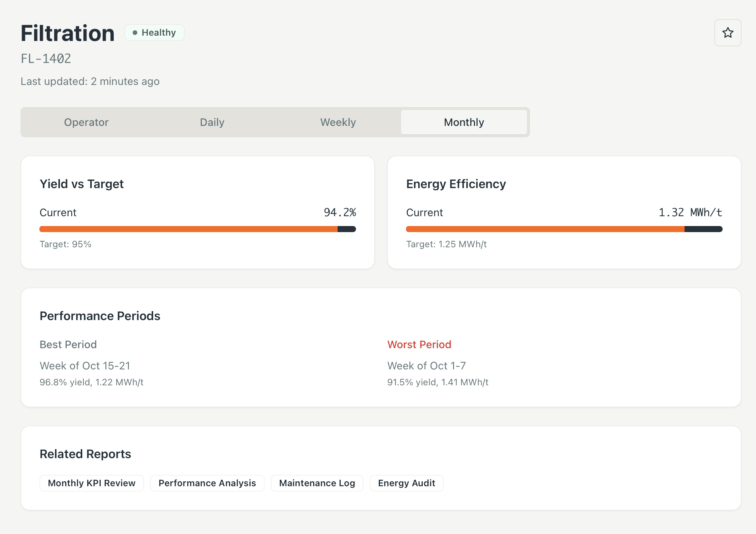The height and width of the screenshot is (534, 756).
Task: Click the Yield vs Target progress bar
Action: coord(198,229)
